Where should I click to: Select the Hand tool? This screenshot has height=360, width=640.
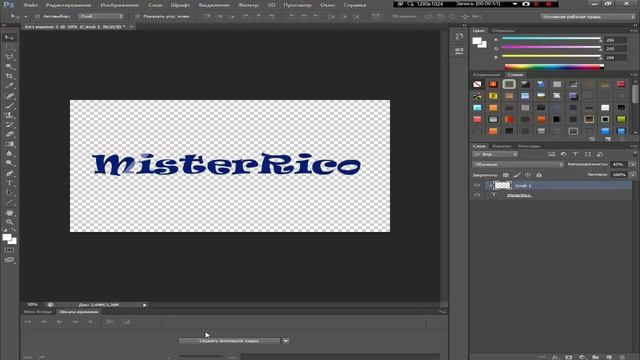[x=9, y=213]
